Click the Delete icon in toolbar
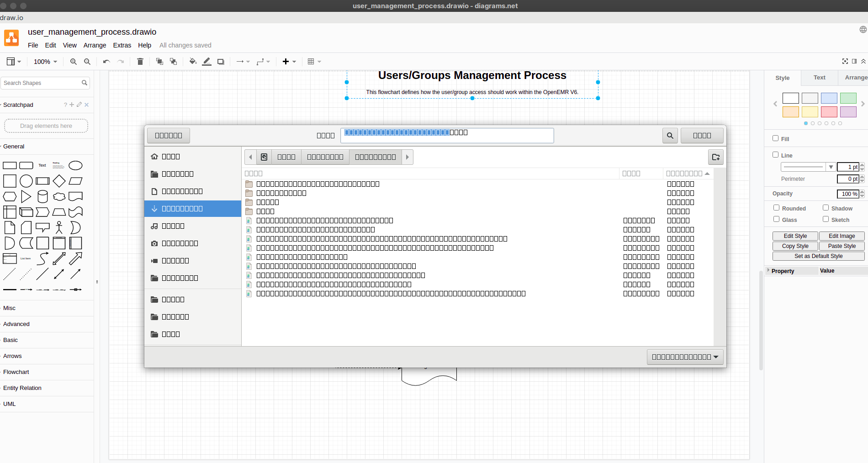 click(140, 61)
